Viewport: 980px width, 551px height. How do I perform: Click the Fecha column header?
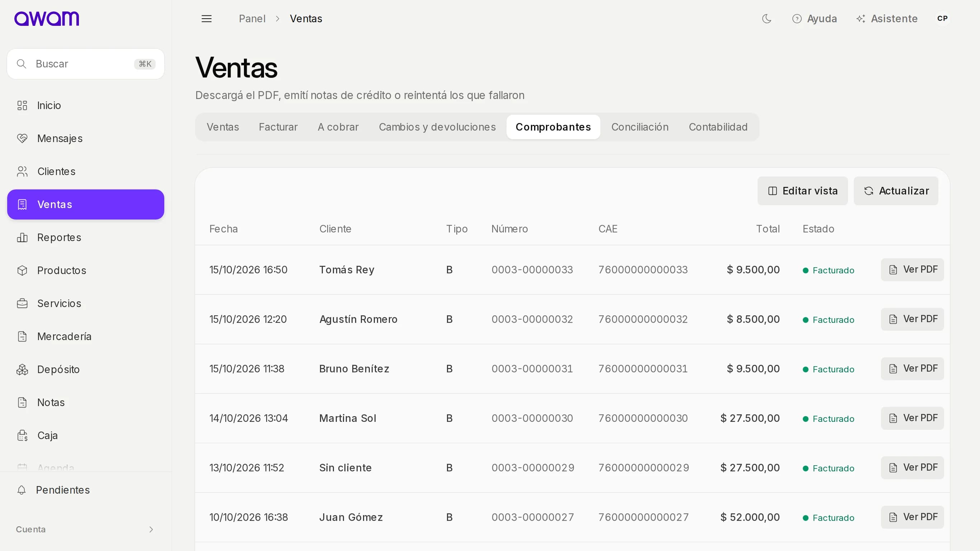pyautogui.click(x=223, y=229)
